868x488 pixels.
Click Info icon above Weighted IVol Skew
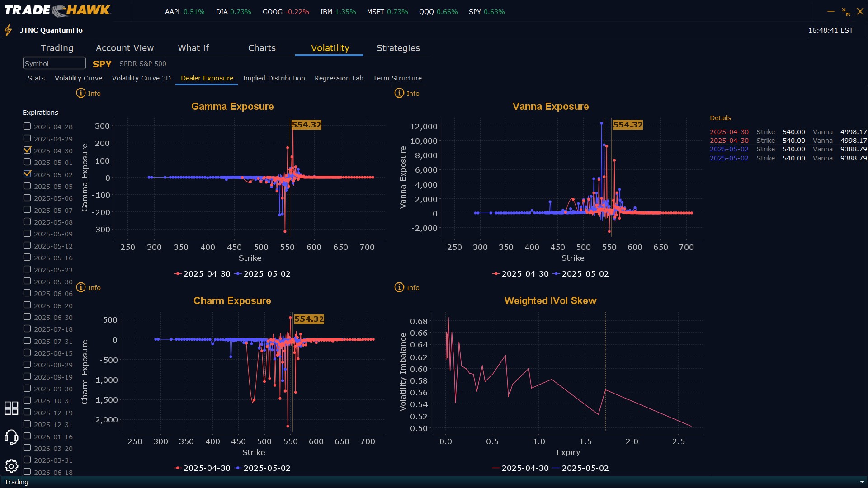coord(399,287)
